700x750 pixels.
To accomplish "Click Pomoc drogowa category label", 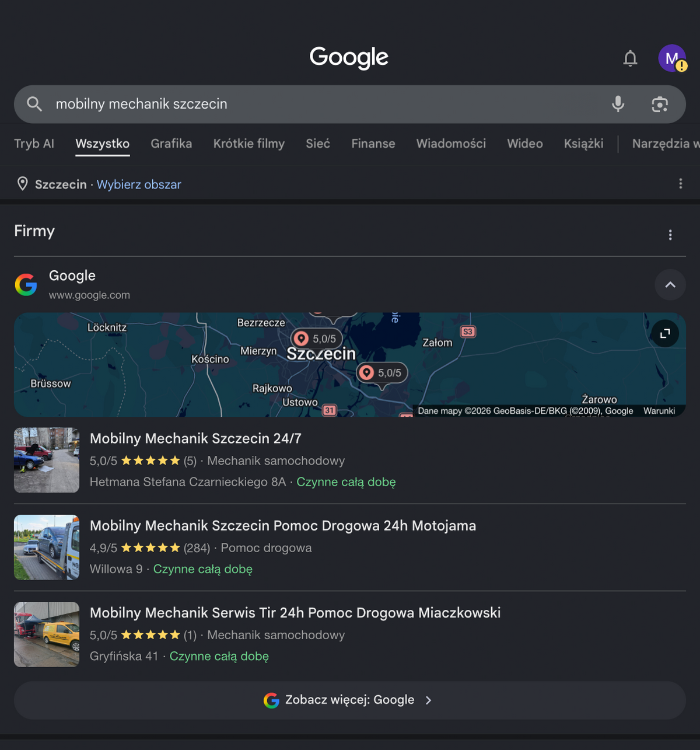I will [266, 548].
